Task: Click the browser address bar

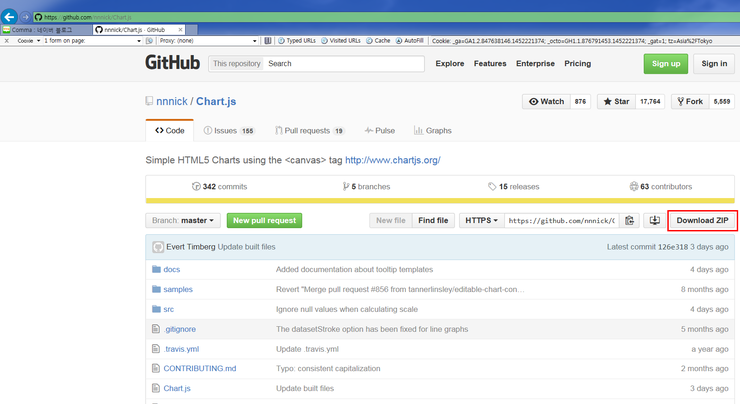Action: click(386, 17)
